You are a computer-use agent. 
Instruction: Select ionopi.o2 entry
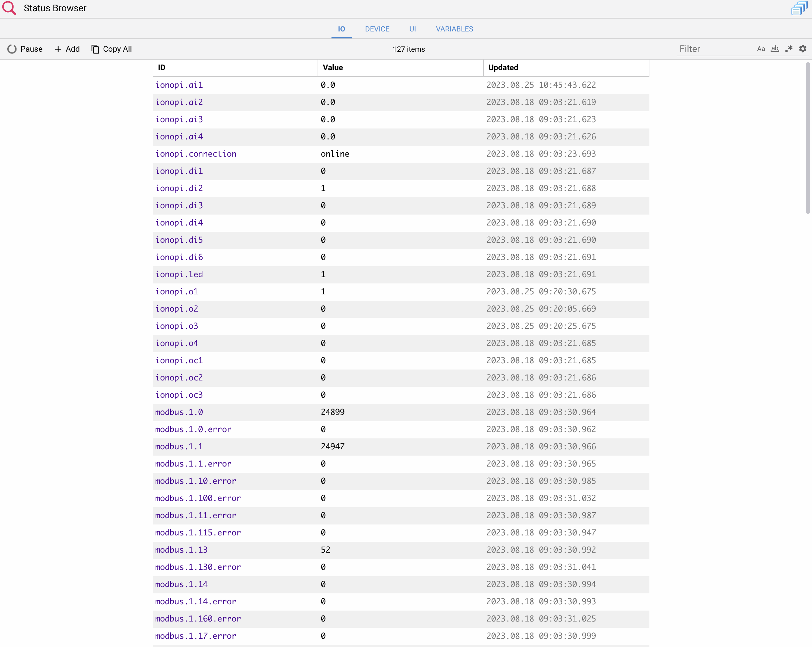click(177, 309)
